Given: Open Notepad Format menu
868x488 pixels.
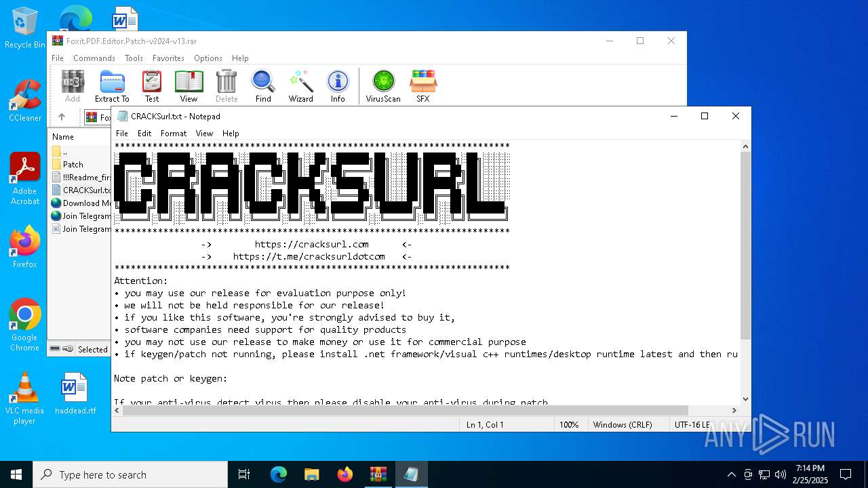Looking at the screenshot, I should coord(174,134).
